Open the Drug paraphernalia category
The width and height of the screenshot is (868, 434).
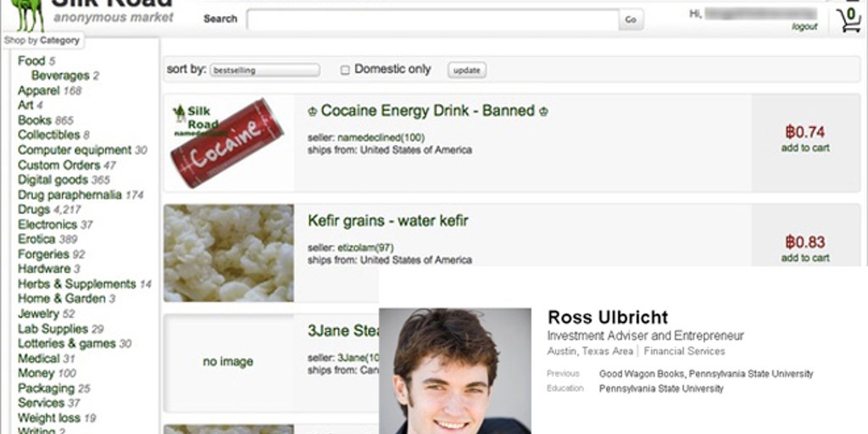tap(70, 195)
